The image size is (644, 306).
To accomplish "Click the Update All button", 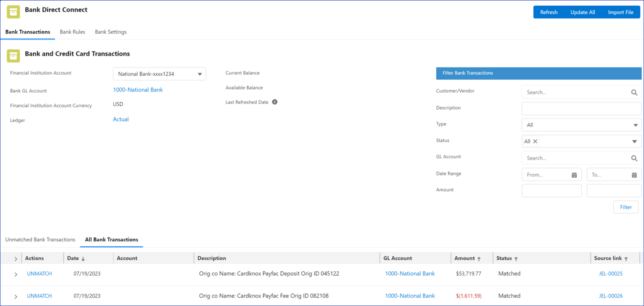I will point(583,12).
